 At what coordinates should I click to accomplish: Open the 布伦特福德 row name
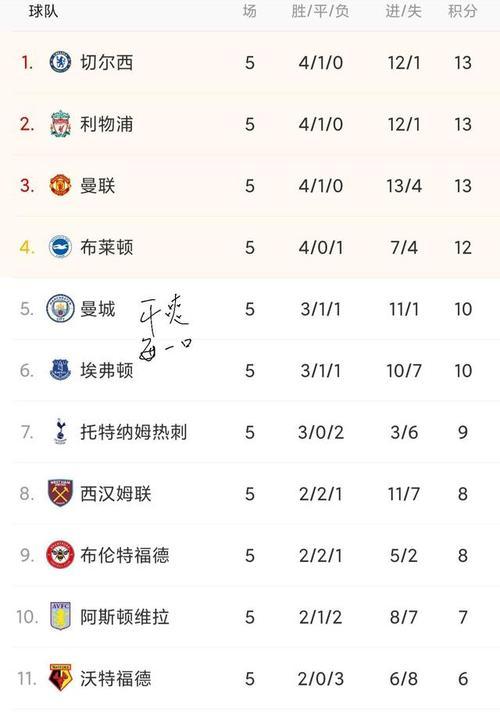125,555
